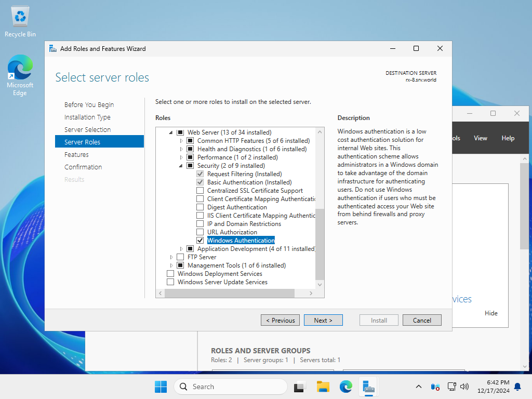Uncheck the Windows Authentication checkbox

click(x=200, y=240)
